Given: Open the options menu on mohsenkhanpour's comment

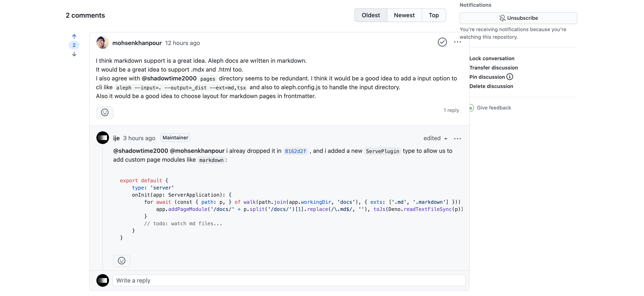Looking at the screenshot, I should pos(458,42).
